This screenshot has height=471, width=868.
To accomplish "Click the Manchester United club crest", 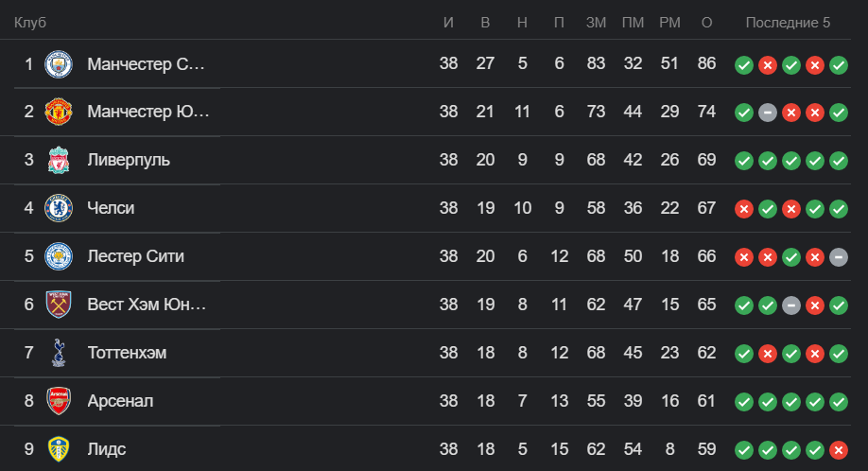I will tap(59, 112).
